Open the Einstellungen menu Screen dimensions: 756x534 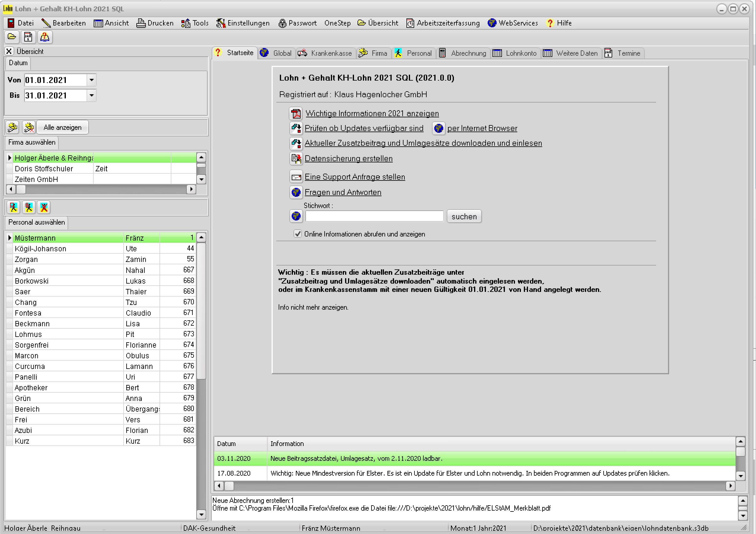tap(243, 23)
